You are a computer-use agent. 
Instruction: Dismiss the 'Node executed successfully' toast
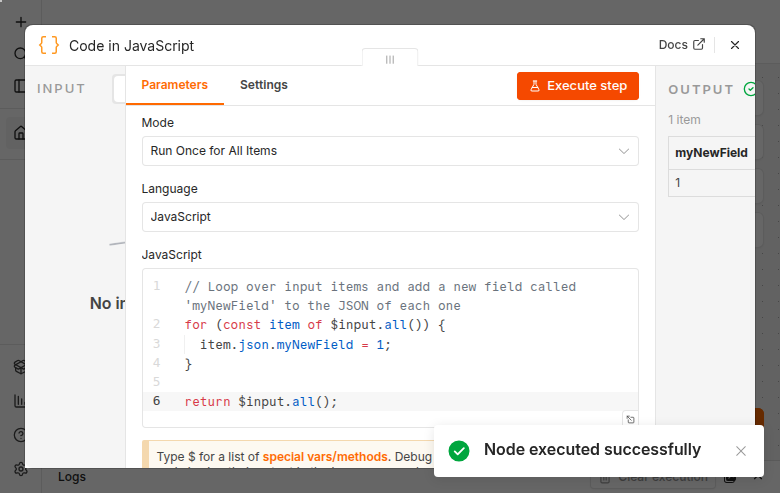click(741, 451)
